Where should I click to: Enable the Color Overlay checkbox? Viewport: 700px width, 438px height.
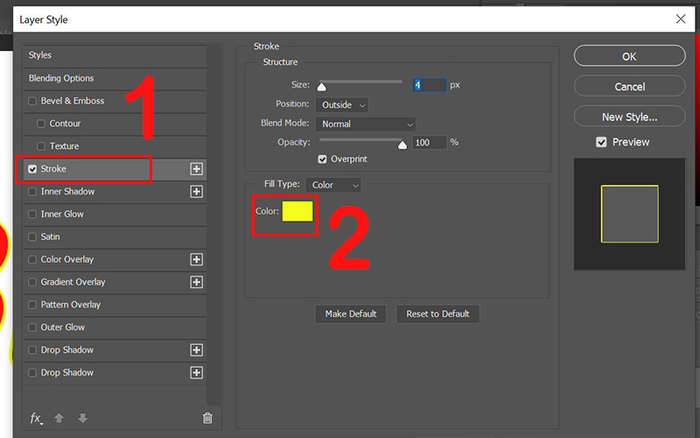click(32, 259)
